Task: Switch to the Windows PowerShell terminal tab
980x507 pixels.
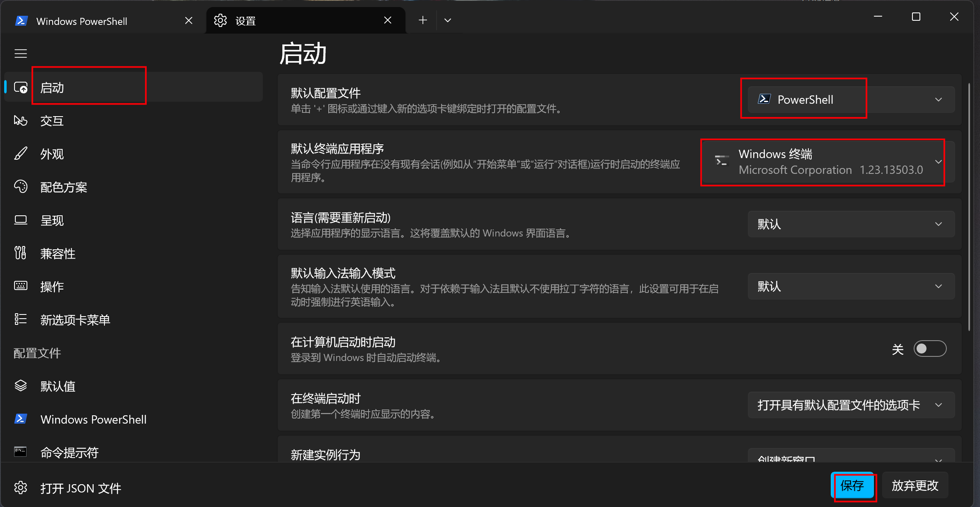Action: tap(81, 21)
